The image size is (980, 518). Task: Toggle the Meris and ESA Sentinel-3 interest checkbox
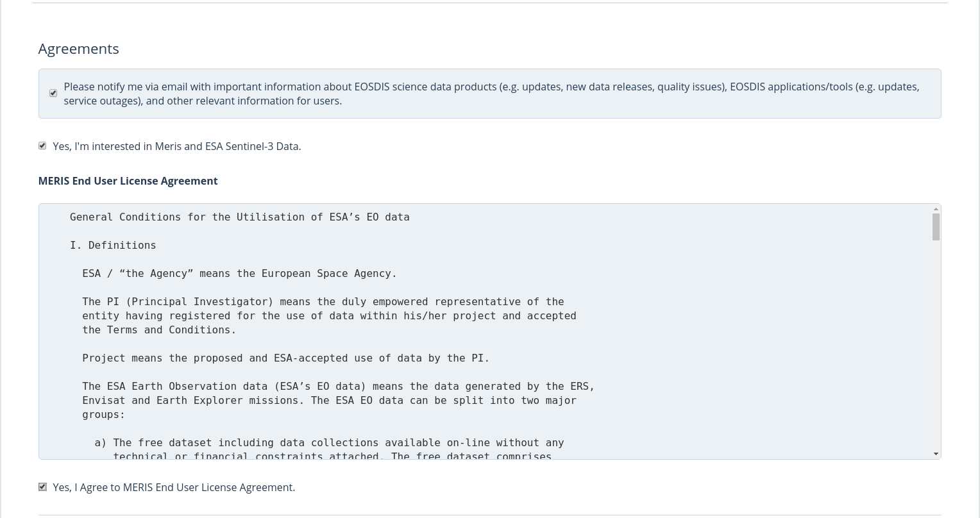click(x=42, y=146)
